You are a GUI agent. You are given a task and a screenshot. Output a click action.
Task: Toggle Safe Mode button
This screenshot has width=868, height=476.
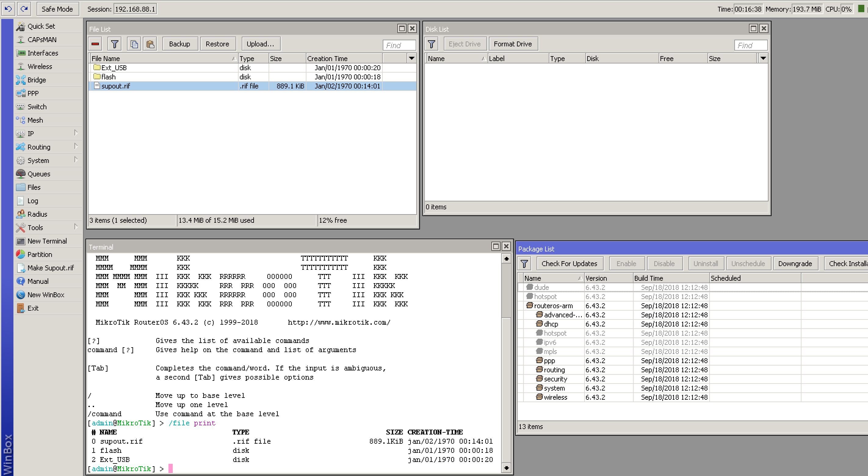[x=57, y=9]
